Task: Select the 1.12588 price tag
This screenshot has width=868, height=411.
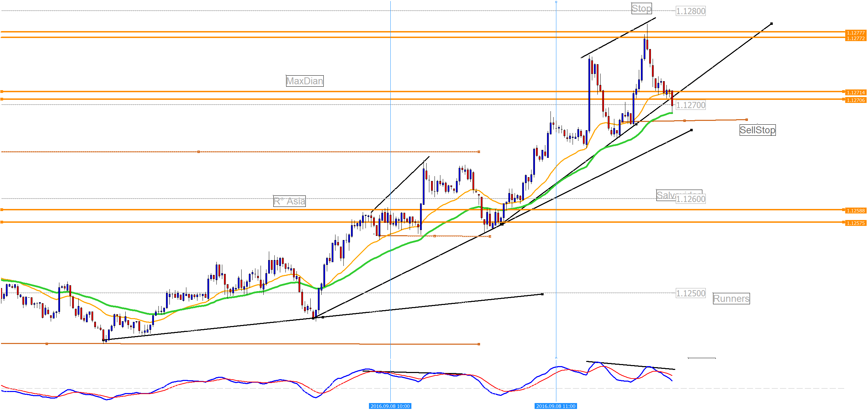Action: 856,211
